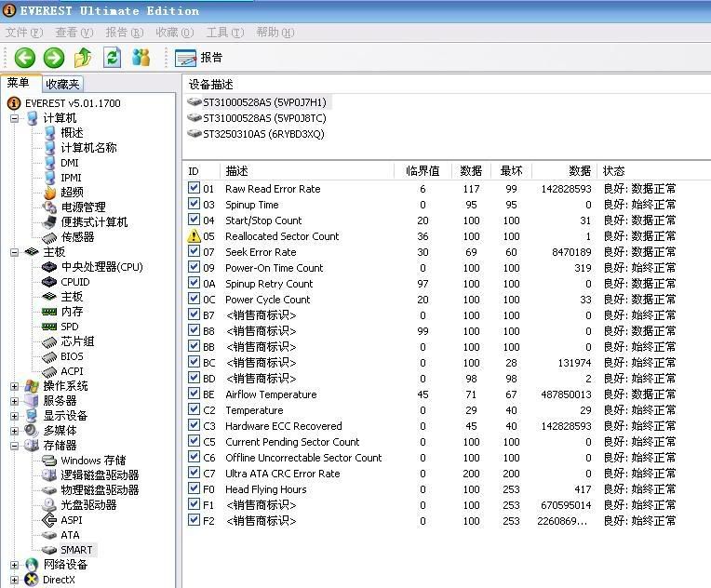711x588 pixels.
Task: Select the Reallocated Sector Count warning row
Action: [282, 236]
